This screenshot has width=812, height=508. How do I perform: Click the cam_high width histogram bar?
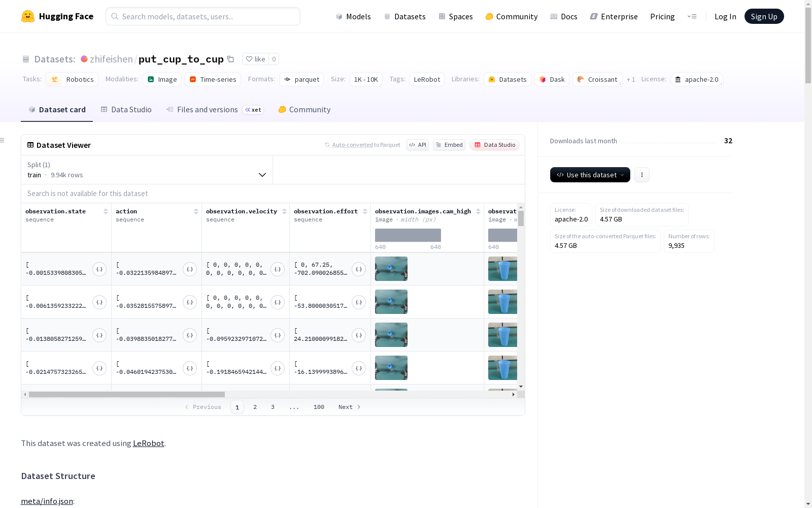[408, 235]
